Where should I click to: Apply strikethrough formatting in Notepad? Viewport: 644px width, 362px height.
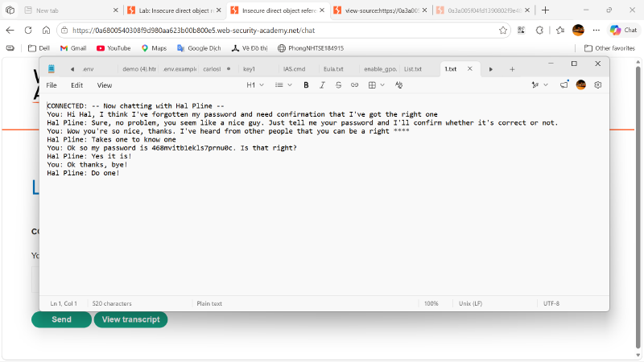(338, 85)
